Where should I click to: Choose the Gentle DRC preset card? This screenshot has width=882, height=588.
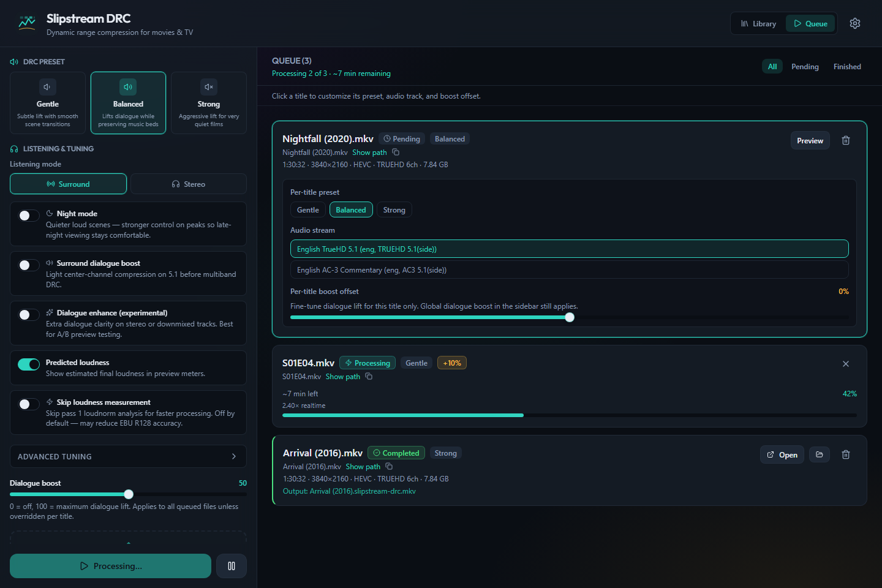point(48,103)
